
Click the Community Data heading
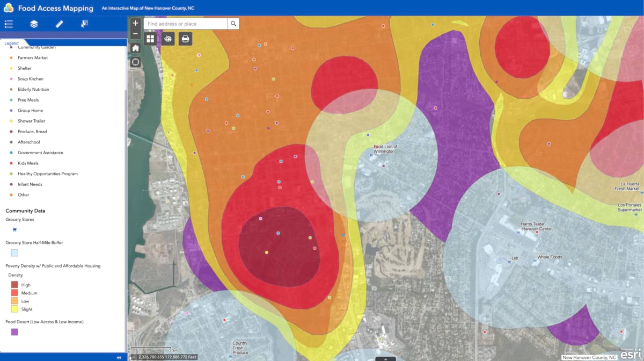(x=25, y=211)
